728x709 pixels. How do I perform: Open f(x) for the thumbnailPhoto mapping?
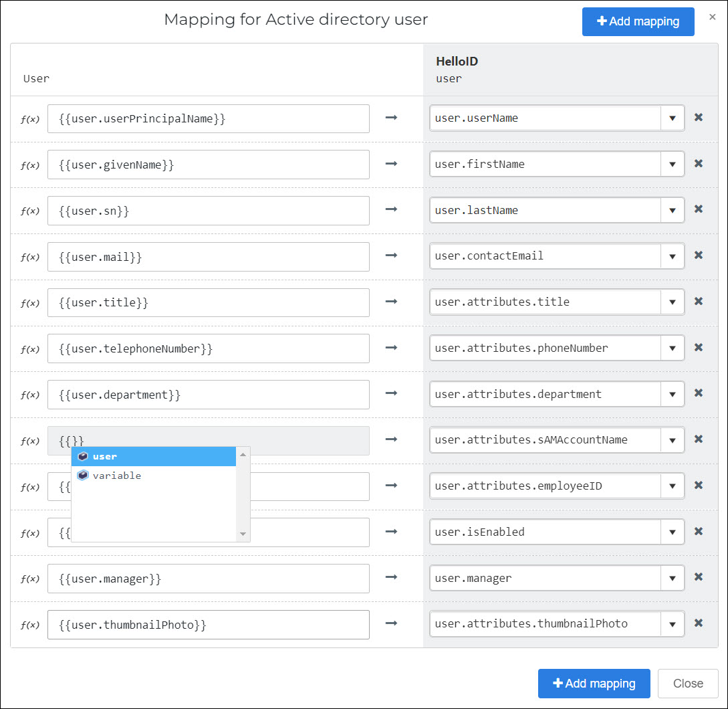(x=30, y=625)
